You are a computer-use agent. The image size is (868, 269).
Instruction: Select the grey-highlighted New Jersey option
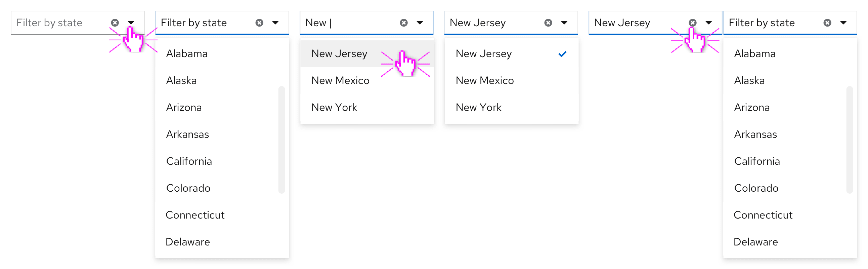[339, 53]
